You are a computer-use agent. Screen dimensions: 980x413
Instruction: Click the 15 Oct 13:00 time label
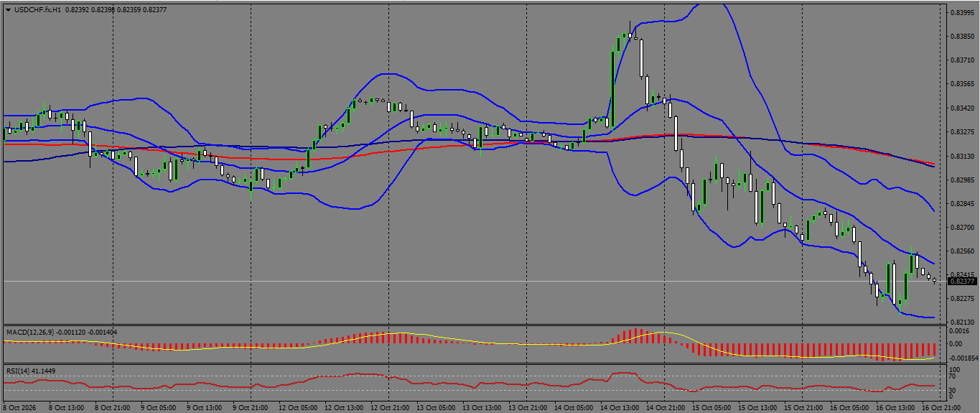(x=757, y=407)
